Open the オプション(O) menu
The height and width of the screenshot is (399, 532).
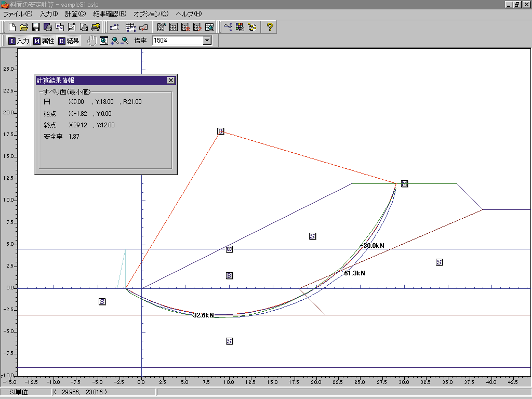(x=151, y=14)
